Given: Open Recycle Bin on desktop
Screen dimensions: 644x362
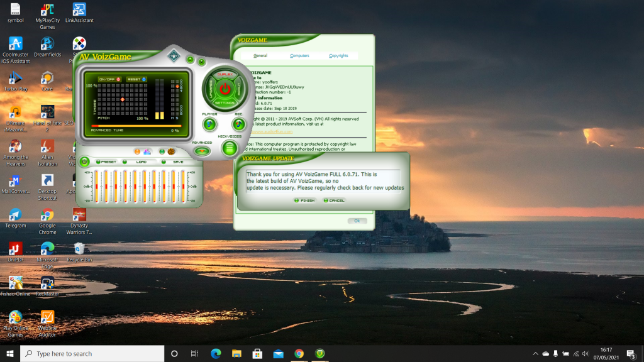Looking at the screenshot, I should tap(79, 252).
